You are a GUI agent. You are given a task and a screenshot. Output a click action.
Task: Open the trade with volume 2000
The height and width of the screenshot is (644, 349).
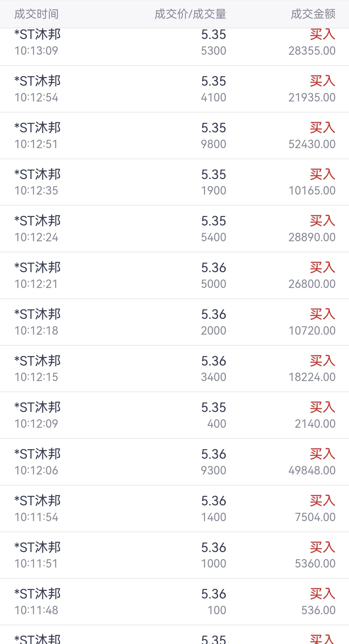click(x=174, y=322)
